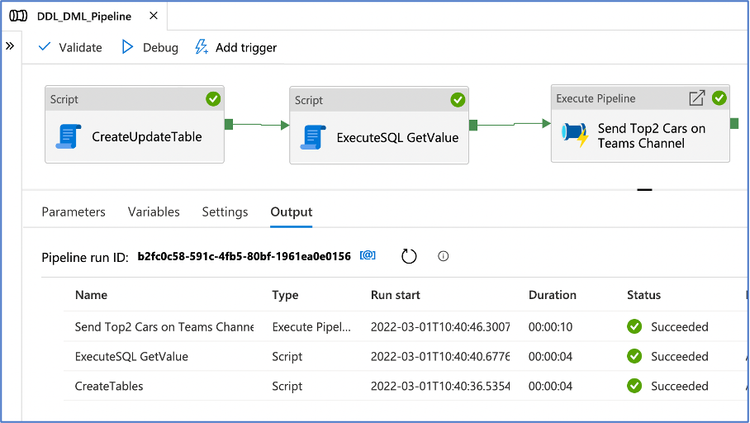This screenshot has height=423, width=750.
Task: Select the CreateUpdateTable script activity icon
Action: [69, 137]
